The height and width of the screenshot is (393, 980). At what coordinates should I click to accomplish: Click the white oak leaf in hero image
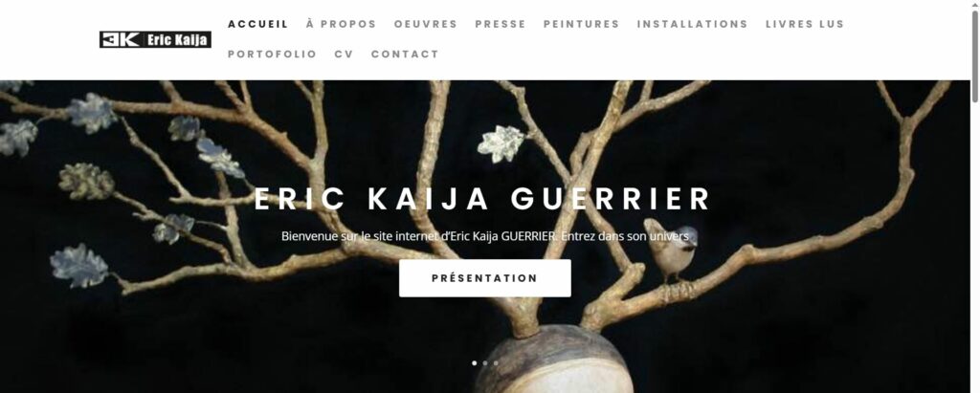tap(501, 143)
